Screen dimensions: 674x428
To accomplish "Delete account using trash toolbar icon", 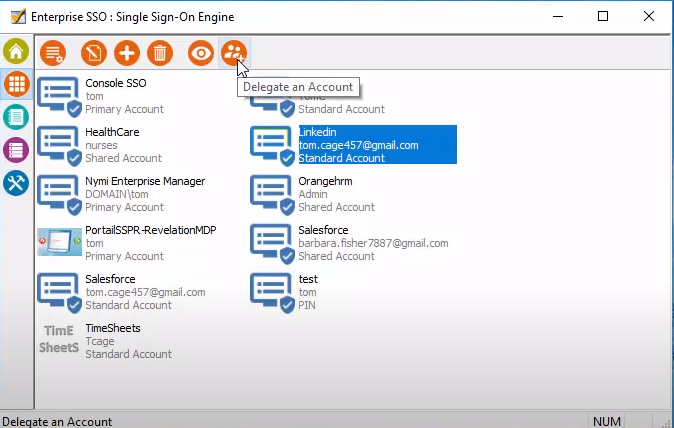I will tap(160, 53).
